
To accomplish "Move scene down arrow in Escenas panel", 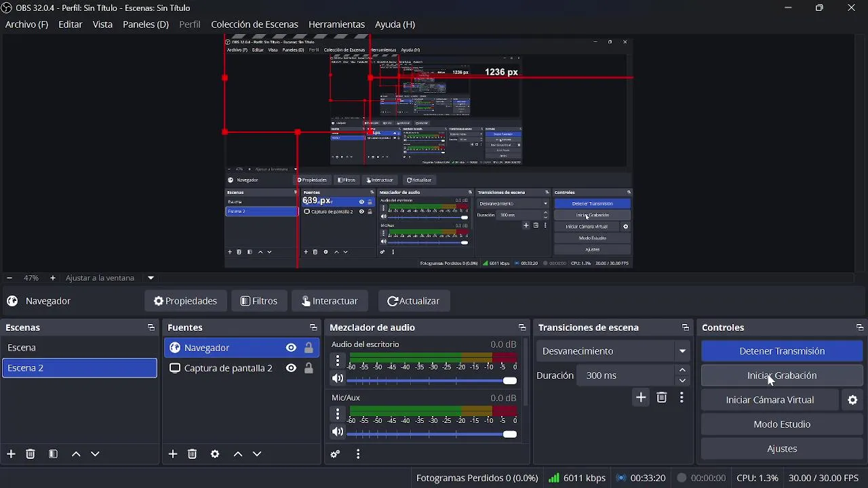I will (x=96, y=454).
